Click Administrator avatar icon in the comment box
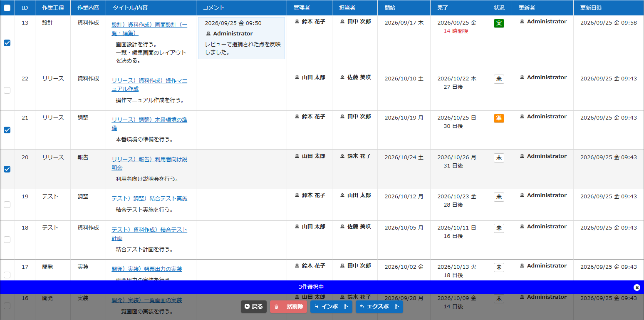Viewport: 644px width, 320px height. (208, 34)
